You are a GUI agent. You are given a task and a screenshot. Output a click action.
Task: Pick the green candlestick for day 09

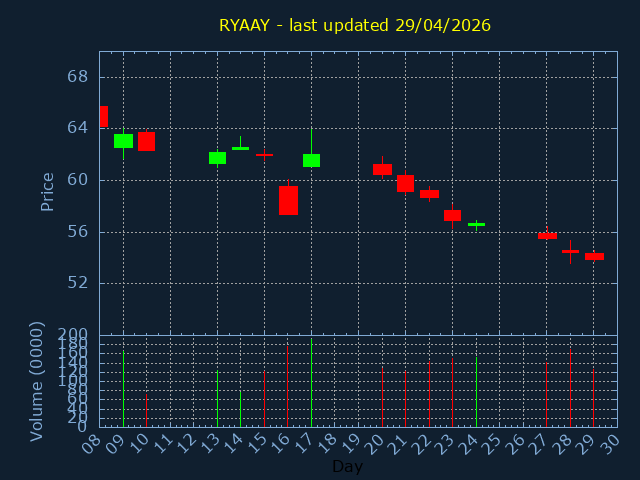coord(123,141)
